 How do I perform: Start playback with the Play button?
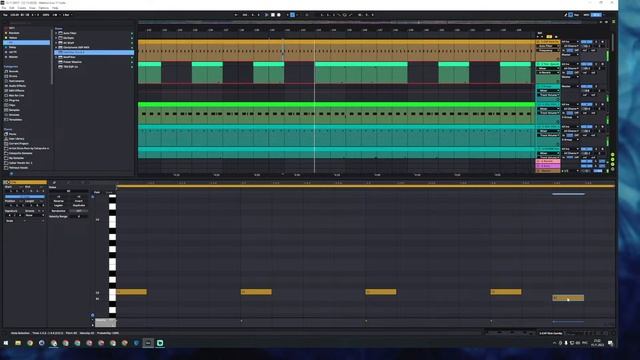(267, 15)
